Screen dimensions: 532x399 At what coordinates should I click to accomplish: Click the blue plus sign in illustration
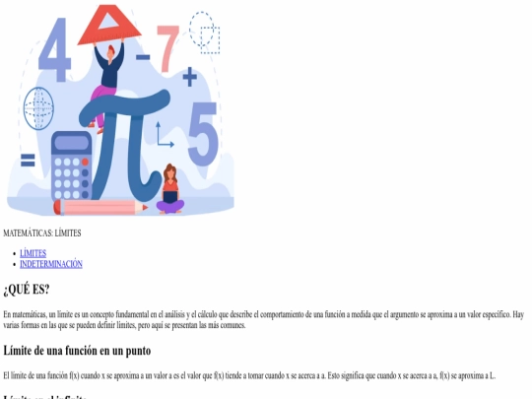click(190, 77)
